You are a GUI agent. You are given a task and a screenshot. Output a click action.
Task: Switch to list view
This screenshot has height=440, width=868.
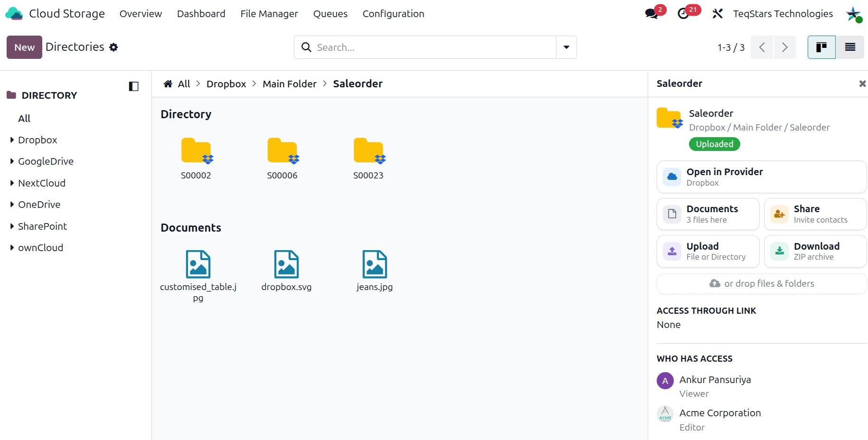point(850,47)
